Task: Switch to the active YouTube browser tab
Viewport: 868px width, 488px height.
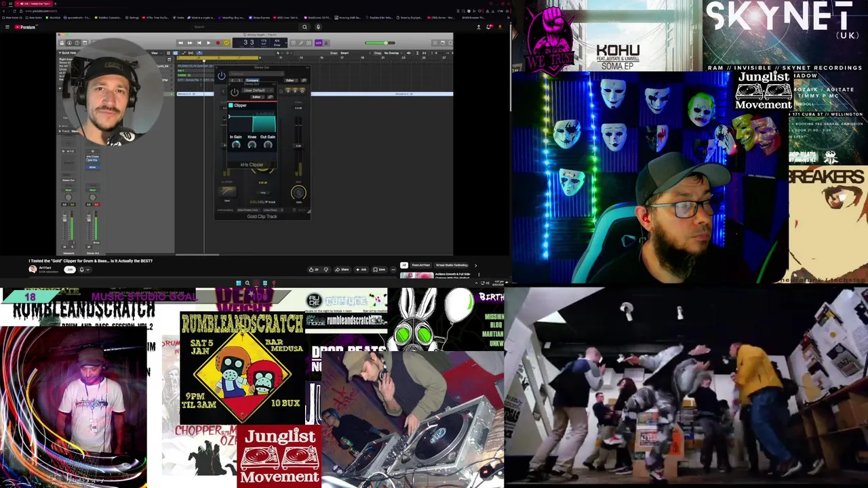Action: tap(33, 3)
